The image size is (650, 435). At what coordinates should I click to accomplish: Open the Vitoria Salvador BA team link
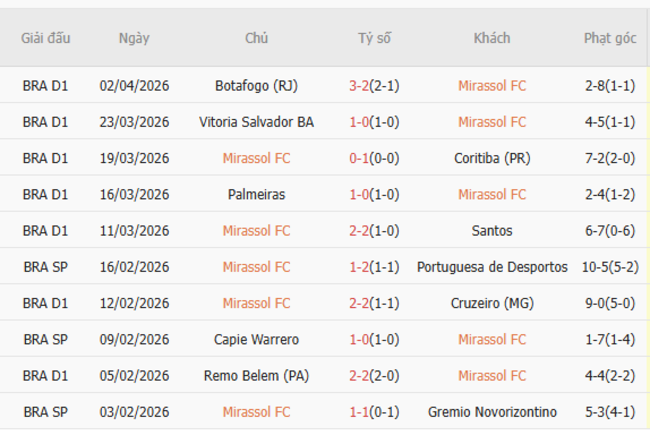pos(256,122)
